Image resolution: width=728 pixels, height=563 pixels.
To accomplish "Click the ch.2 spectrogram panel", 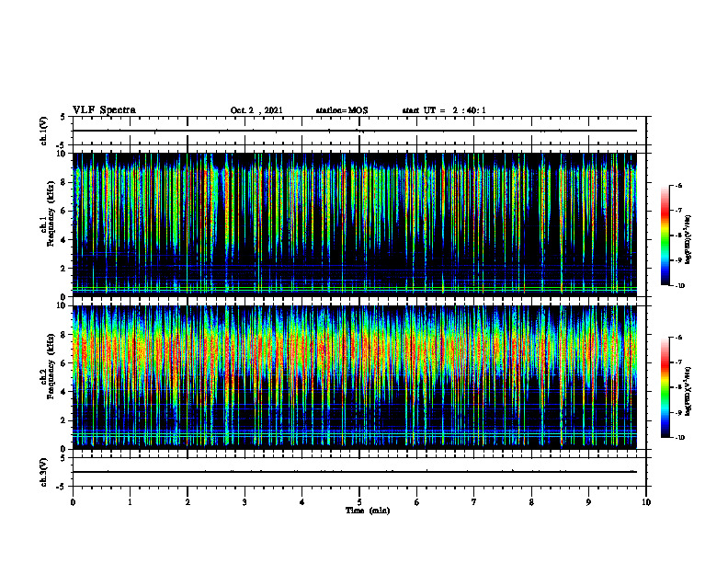I will tap(355, 377).
